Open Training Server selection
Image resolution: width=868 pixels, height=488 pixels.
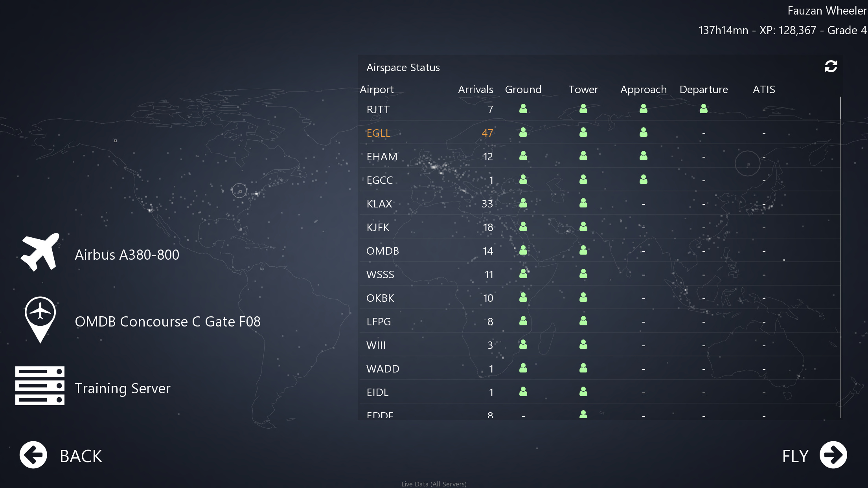(x=123, y=389)
